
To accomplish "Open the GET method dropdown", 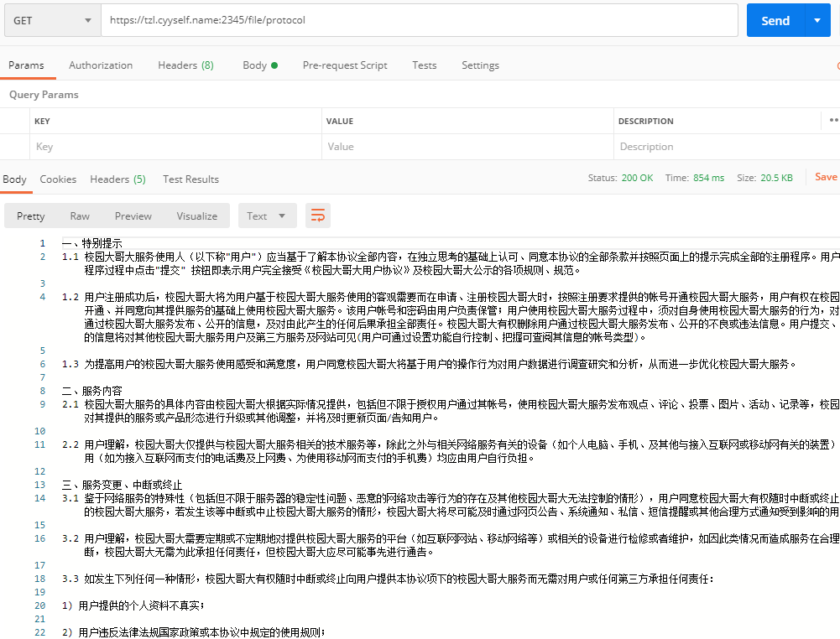I will (x=53, y=20).
